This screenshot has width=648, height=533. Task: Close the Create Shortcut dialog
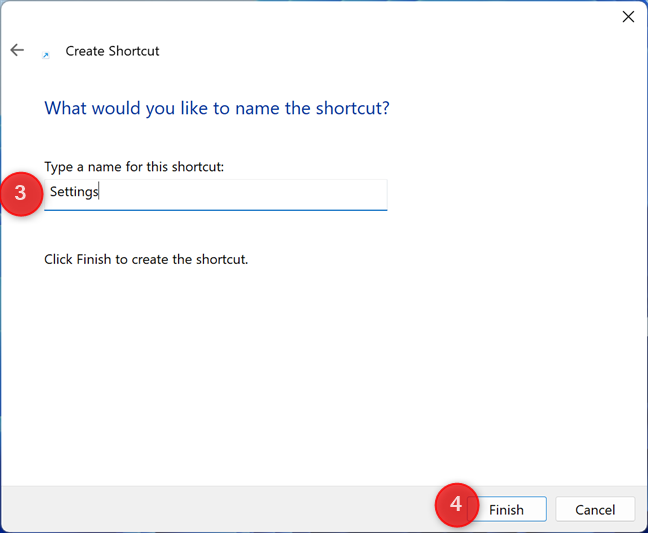tap(628, 17)
